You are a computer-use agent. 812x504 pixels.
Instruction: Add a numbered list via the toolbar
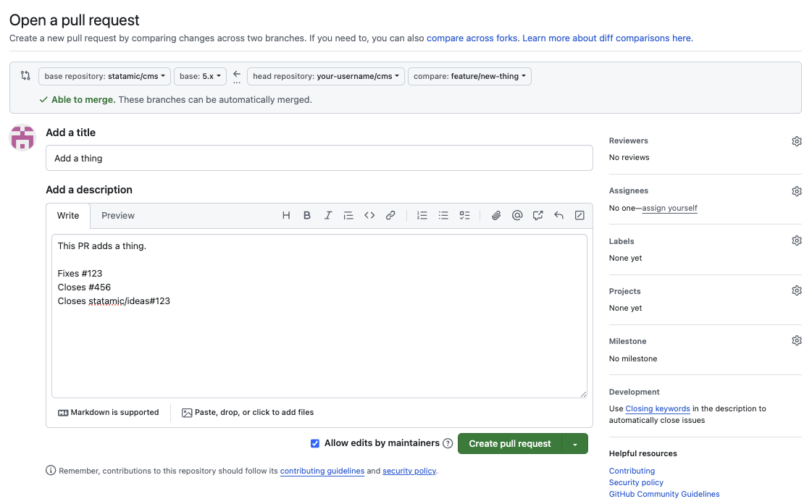pos(422,215)
